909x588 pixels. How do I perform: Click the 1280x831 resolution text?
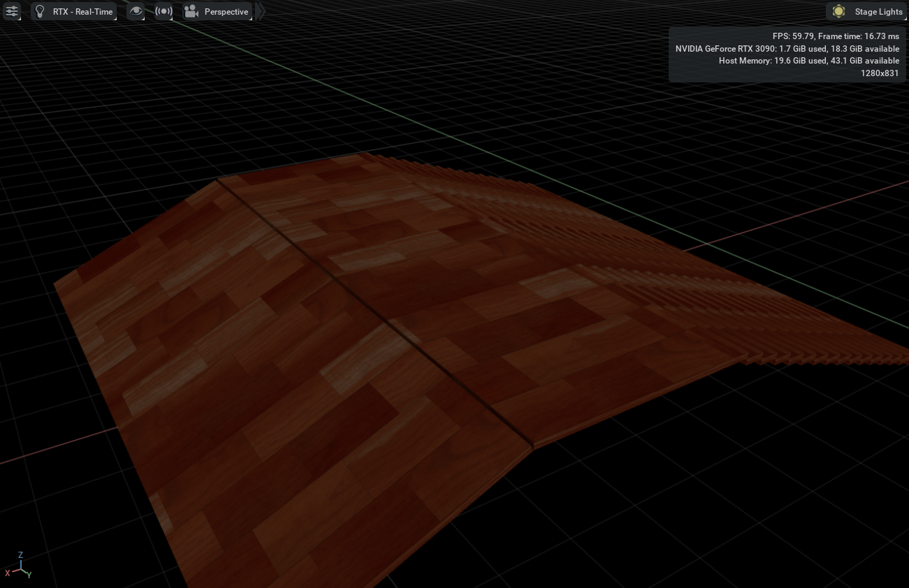(880, 73)
